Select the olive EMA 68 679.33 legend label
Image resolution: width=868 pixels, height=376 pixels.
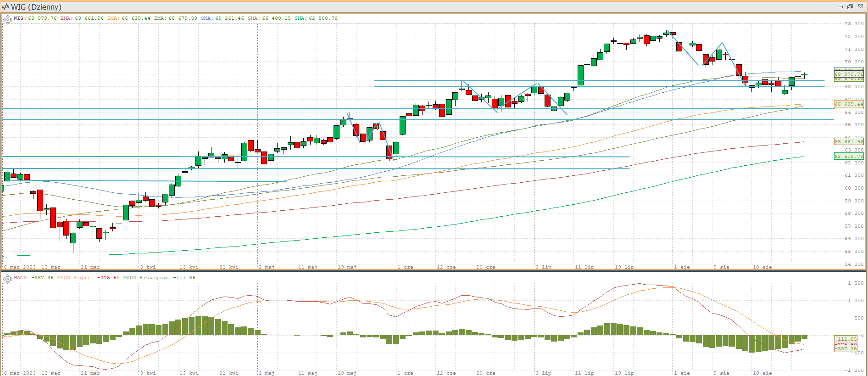pyautogui.click(x=175, y=18)
